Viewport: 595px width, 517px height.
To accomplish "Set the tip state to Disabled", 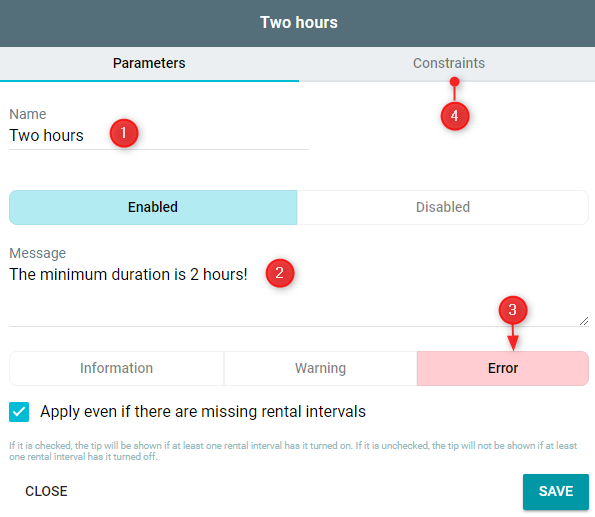I will pyautogui.click(x=442, y=207).
